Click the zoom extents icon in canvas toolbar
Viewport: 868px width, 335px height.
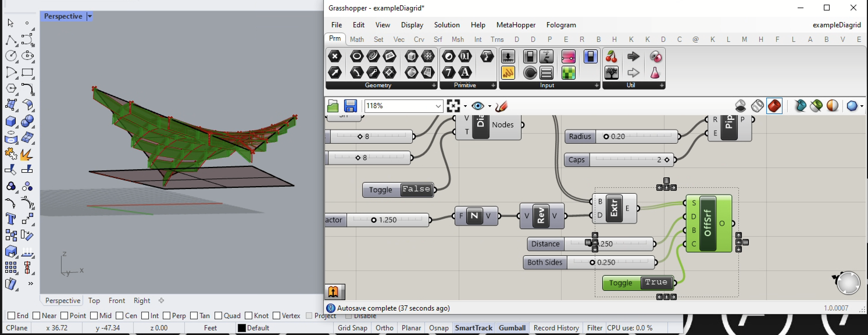pyautogui.click(x=453, y=106)
